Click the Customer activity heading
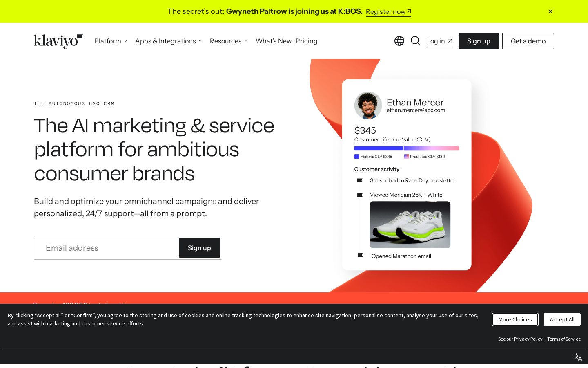The image size is (588, 368). coord(377,169)
